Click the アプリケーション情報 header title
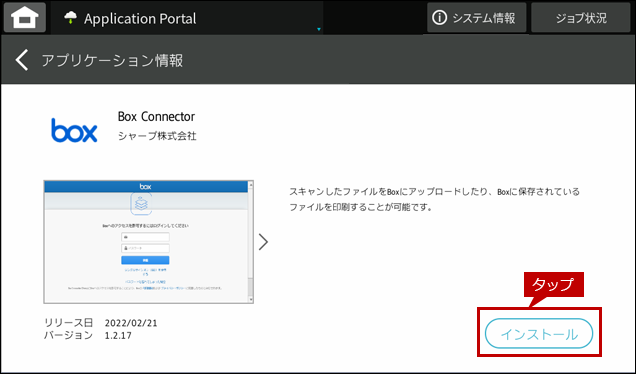This screenshot has width=636, height=374. [x=112, y=60]
